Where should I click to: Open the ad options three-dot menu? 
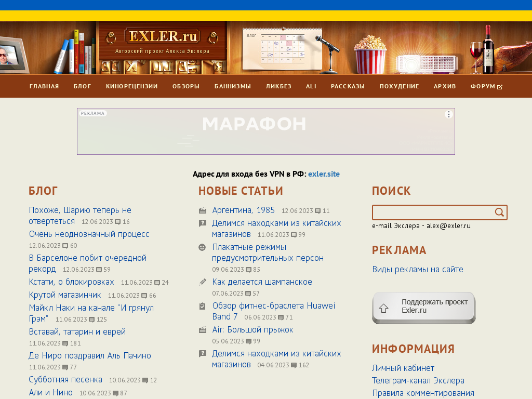click(448, 114)
